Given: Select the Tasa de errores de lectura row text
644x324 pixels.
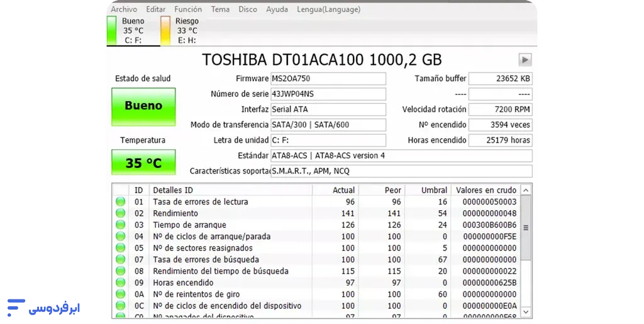Looking at the screenshot, I should point(201,201).
